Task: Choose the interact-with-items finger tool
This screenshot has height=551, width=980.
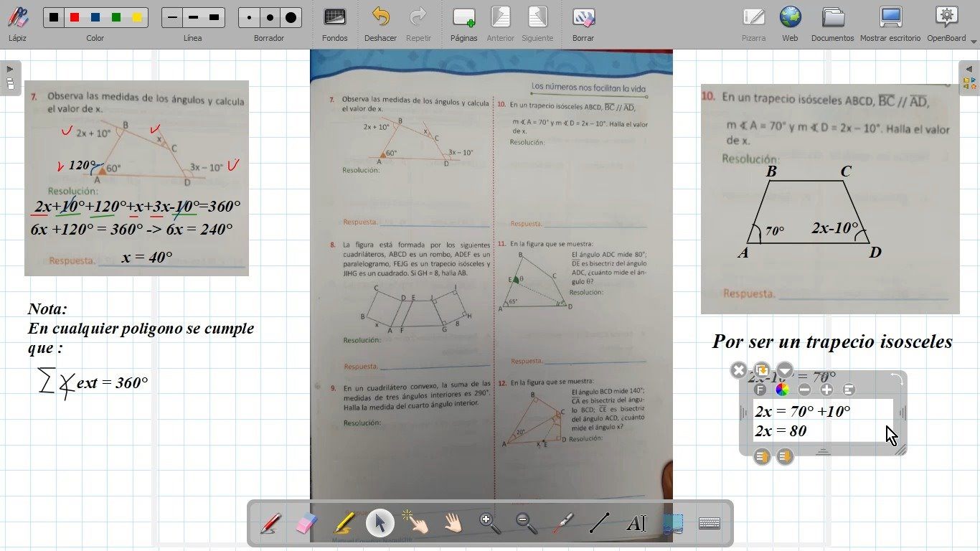Action: click(416, 523)
